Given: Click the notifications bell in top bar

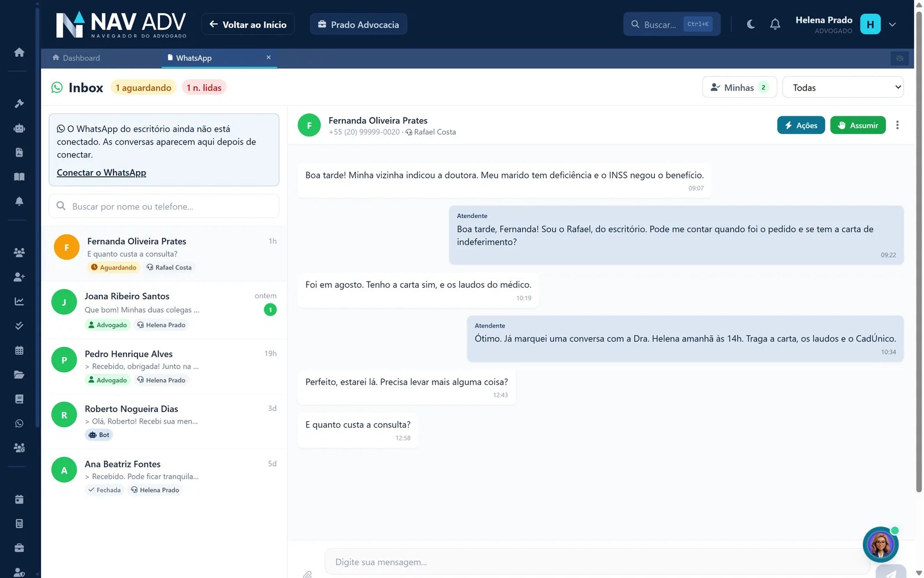Looking at the screenshot, I should pos(775,24).
